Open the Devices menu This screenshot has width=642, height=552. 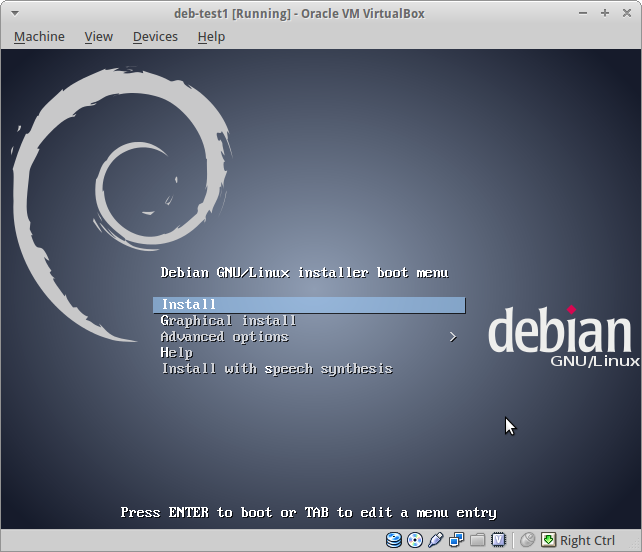click(155, 37)
